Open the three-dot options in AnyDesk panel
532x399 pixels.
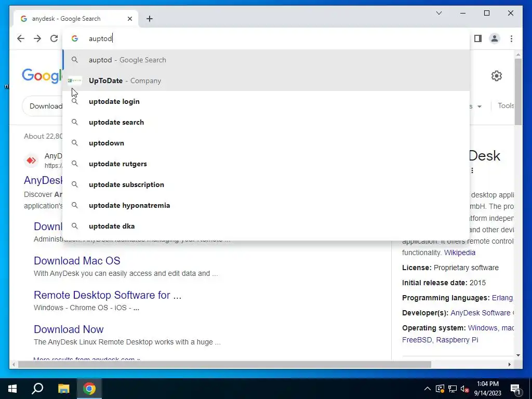pyautogui.click(x=472, y=170)
